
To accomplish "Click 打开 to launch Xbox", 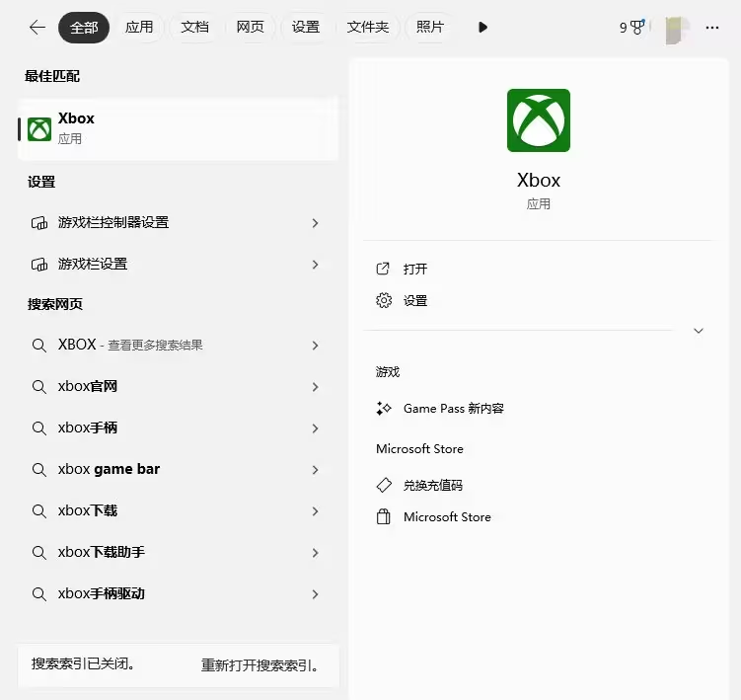I will click(415, 270).
